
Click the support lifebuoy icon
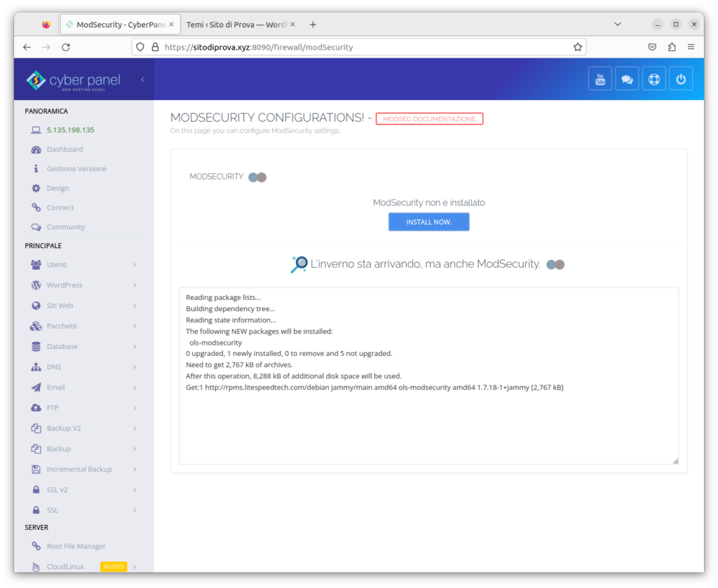coord(654,79)
